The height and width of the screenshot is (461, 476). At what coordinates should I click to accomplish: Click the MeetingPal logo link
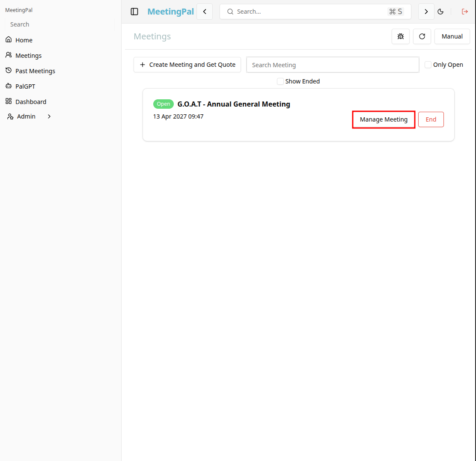[x=171, y=12]
